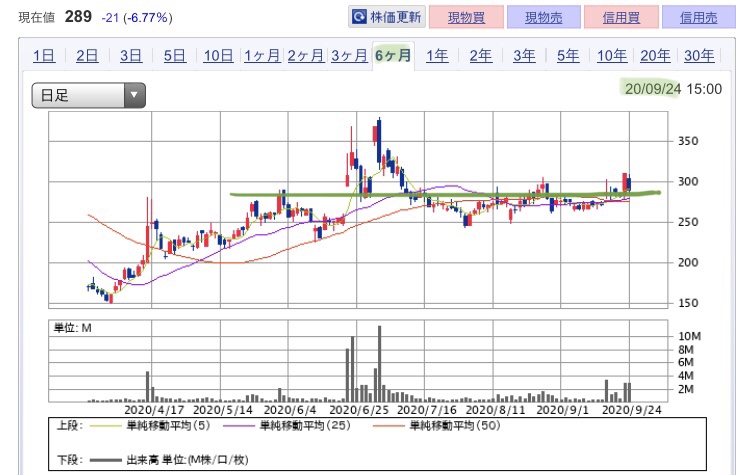
Task: Click the 単位: M label in volume panel
Action: (x=72, y=328)
